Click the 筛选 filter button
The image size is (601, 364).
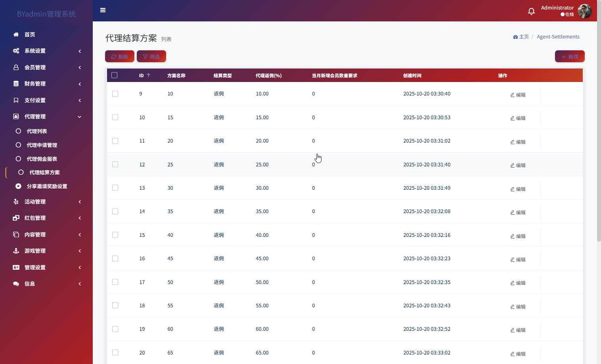pyautogui.click(x=151, y=56)
